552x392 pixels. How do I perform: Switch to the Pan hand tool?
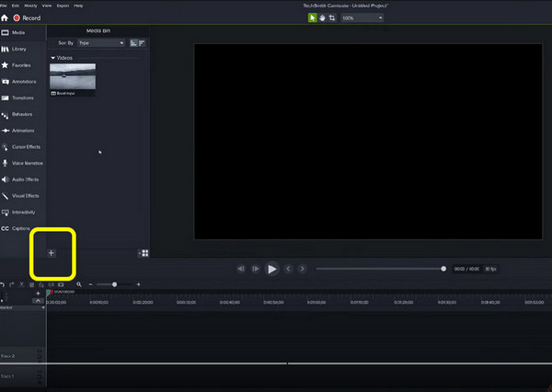[322, 18]
